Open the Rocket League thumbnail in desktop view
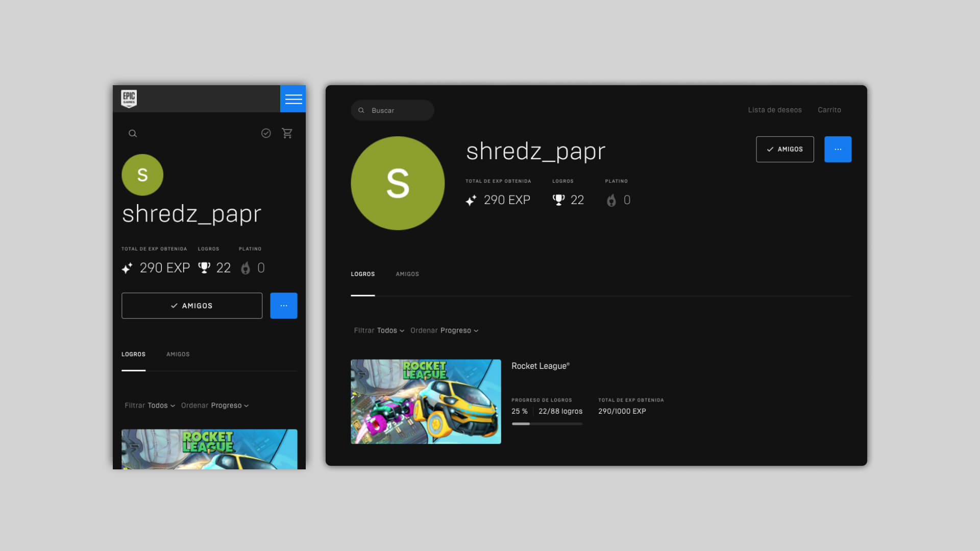The width and height of the screenshot is (980, 551). (426, 402)
